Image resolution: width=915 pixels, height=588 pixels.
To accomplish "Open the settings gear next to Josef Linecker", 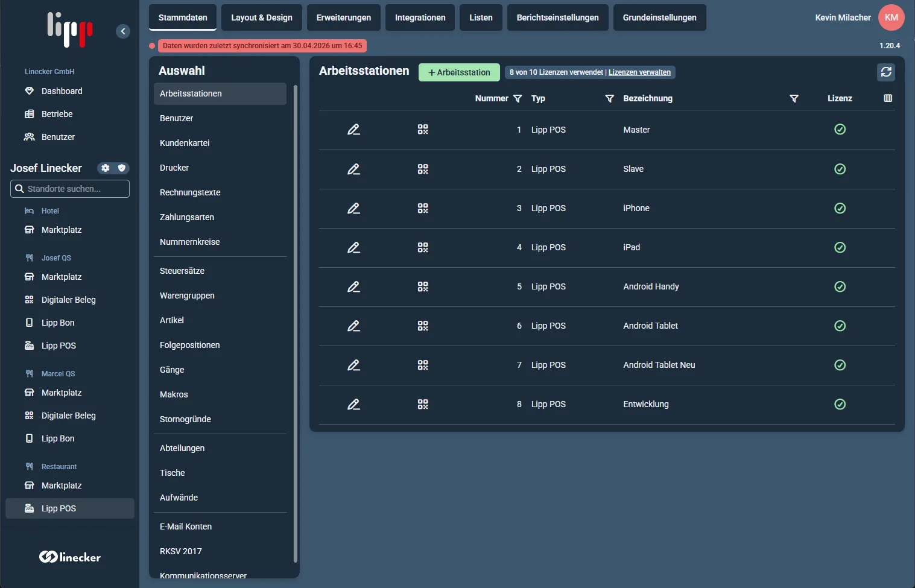I will coord(106,168).
